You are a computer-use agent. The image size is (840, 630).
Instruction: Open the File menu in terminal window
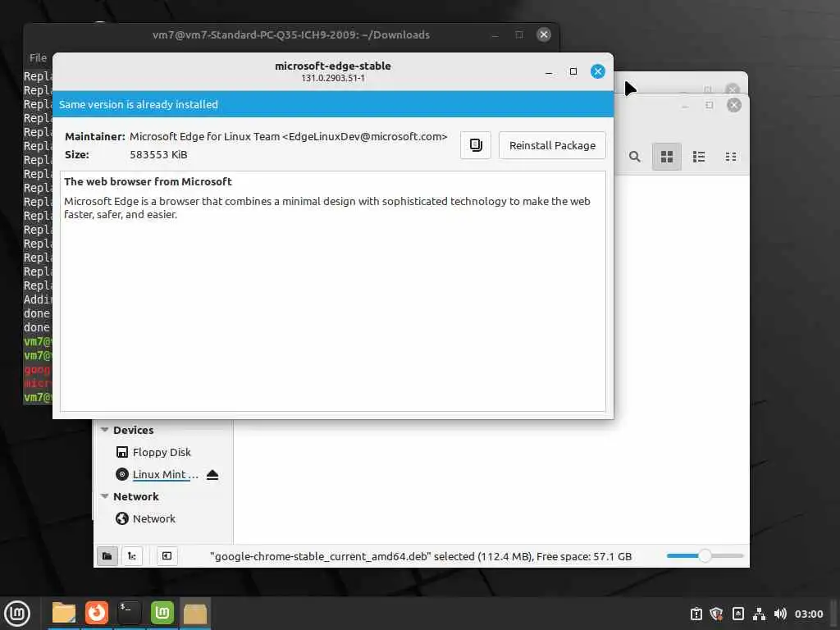[x=38, y=57]
